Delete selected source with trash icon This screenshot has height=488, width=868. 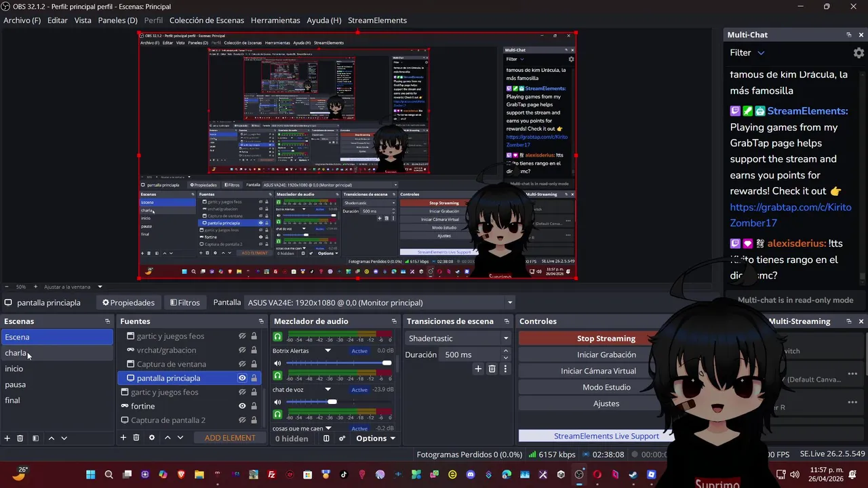[136, 438]
